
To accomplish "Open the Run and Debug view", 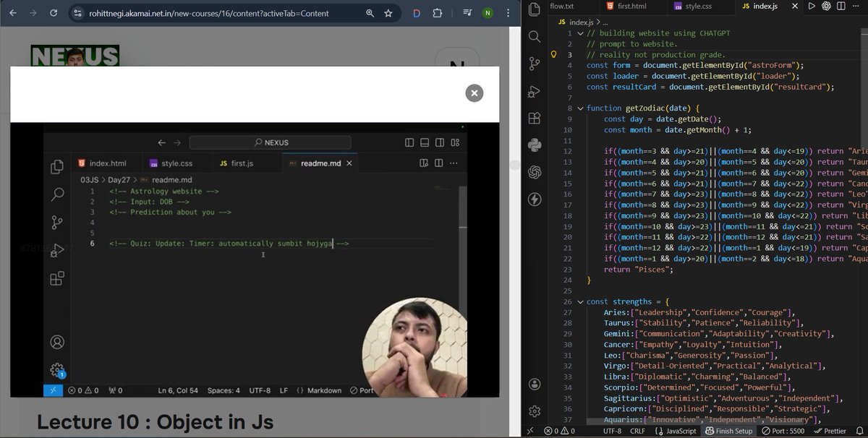I will [x=534, y=91].
